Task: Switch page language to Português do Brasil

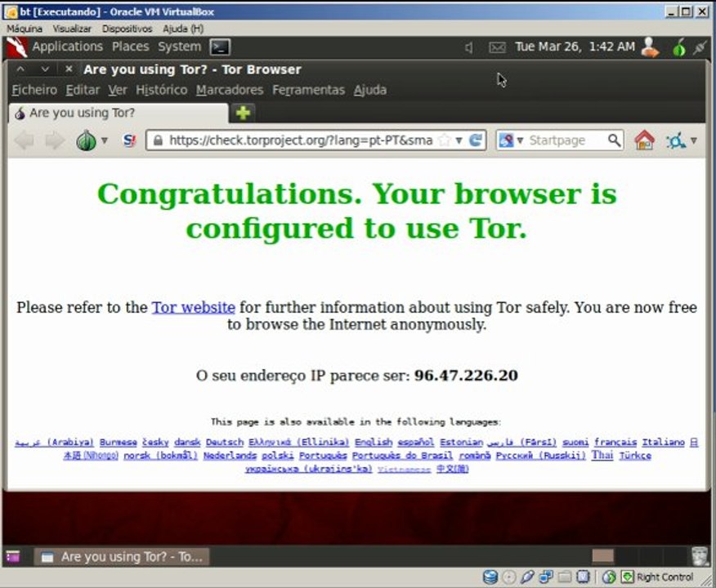Action: 402,455
